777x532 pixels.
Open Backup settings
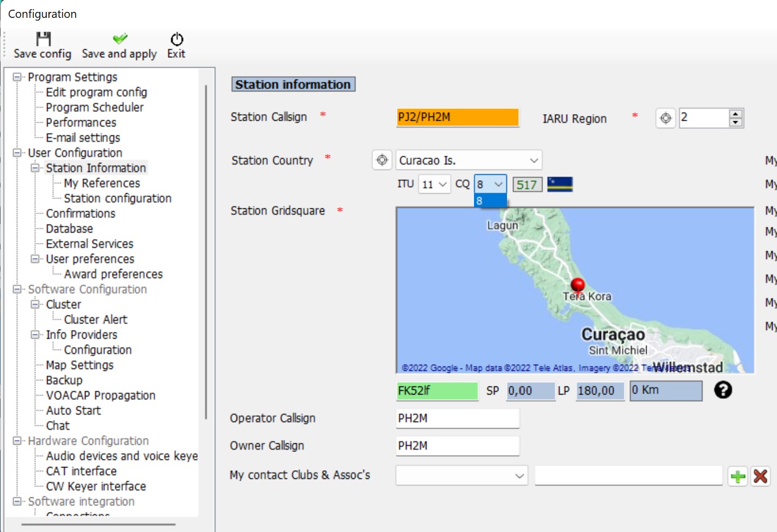(x=64, y=380)
